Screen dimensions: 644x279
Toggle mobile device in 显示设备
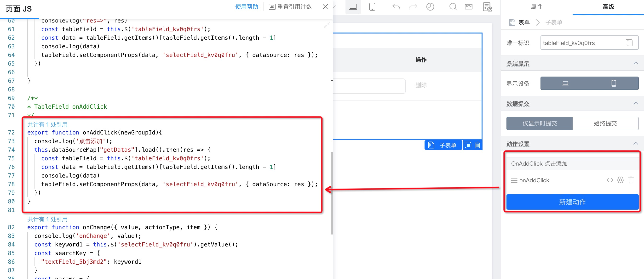click(614, 83)
